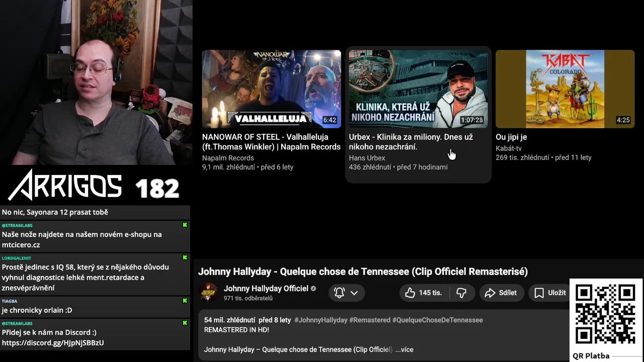Click the notification bell icon
Image resolution: width=644 pixels, height=362 pixels.
tap(339, 293)
